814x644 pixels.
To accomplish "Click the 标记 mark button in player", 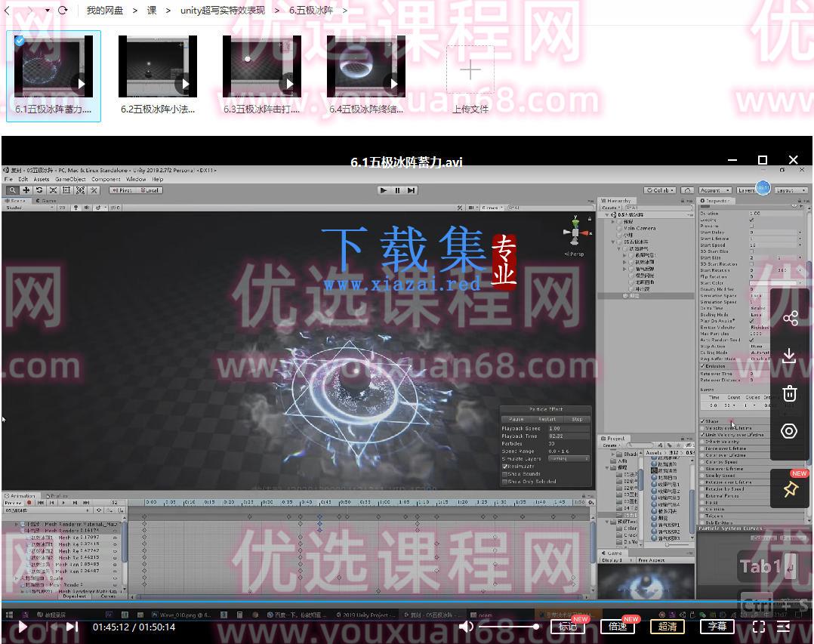I will click(567, 627).
